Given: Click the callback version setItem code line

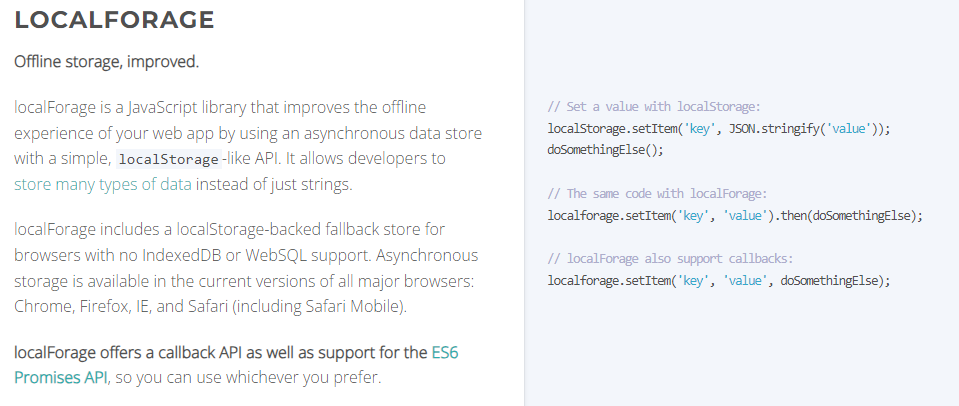Looking at the screenshot, I should click(x=719, y=281).
